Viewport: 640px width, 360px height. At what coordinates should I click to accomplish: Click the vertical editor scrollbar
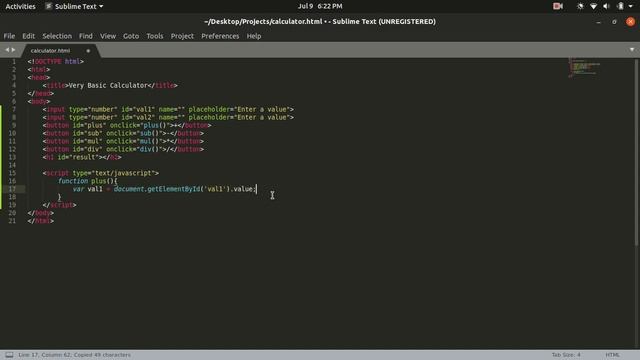(637, 152)
